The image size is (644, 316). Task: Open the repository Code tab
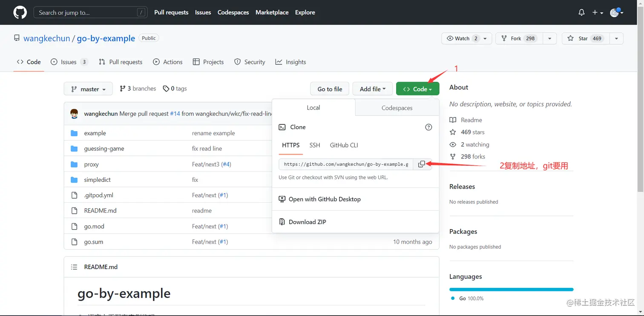coord(29,62)
